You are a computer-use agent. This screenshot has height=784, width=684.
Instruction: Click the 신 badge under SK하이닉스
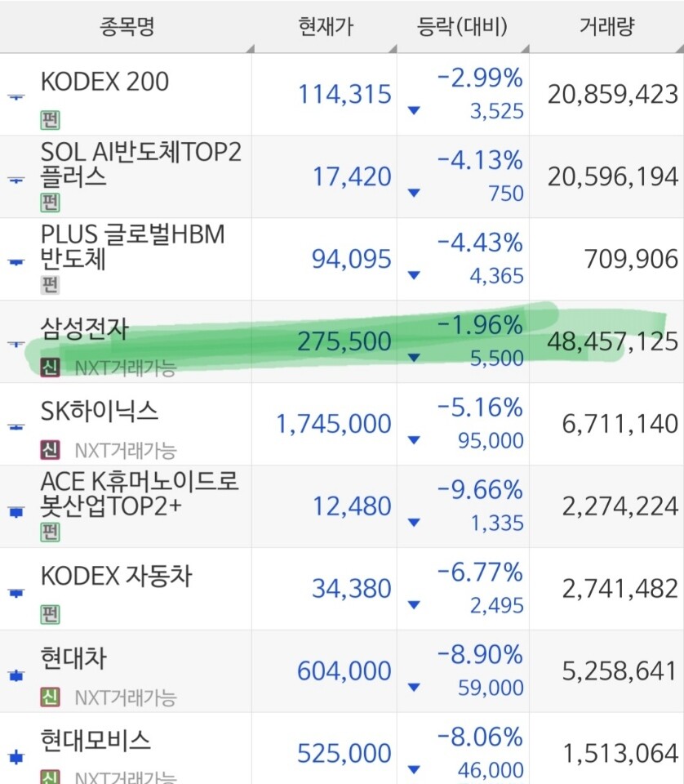coord(50,450)
